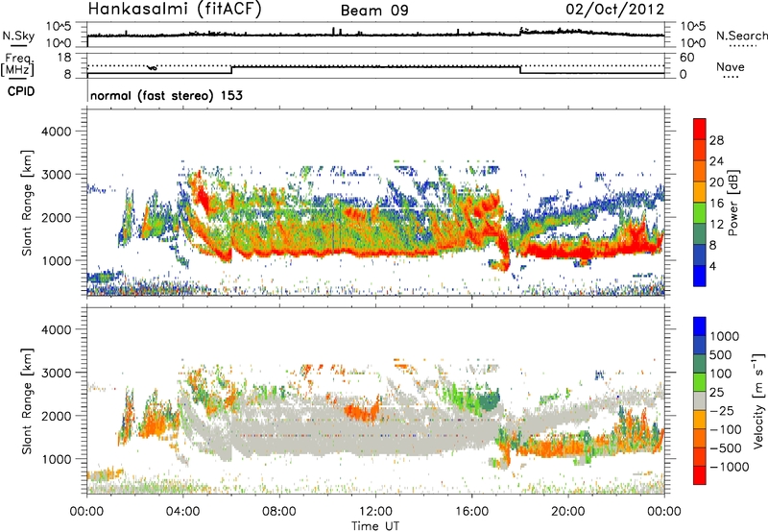Click the date '02/Oct/2012'

(x=614, y=10)
